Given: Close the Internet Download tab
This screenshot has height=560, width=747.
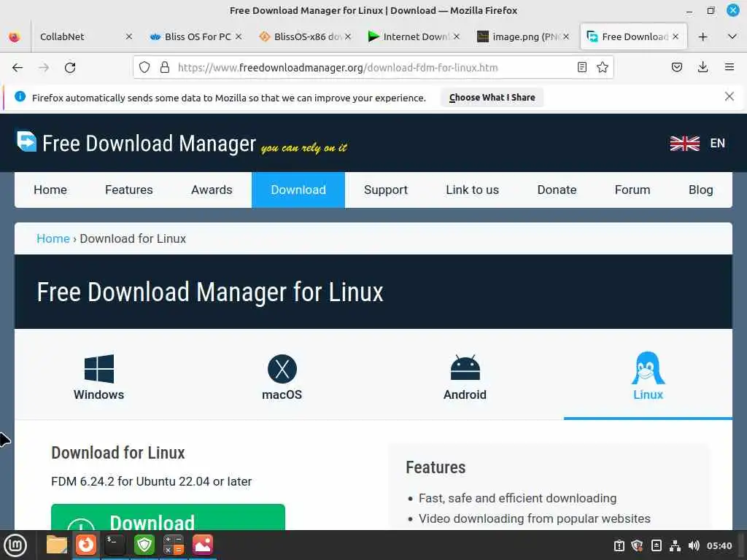Looking at the screenshot, I should (x=457, y=36).
